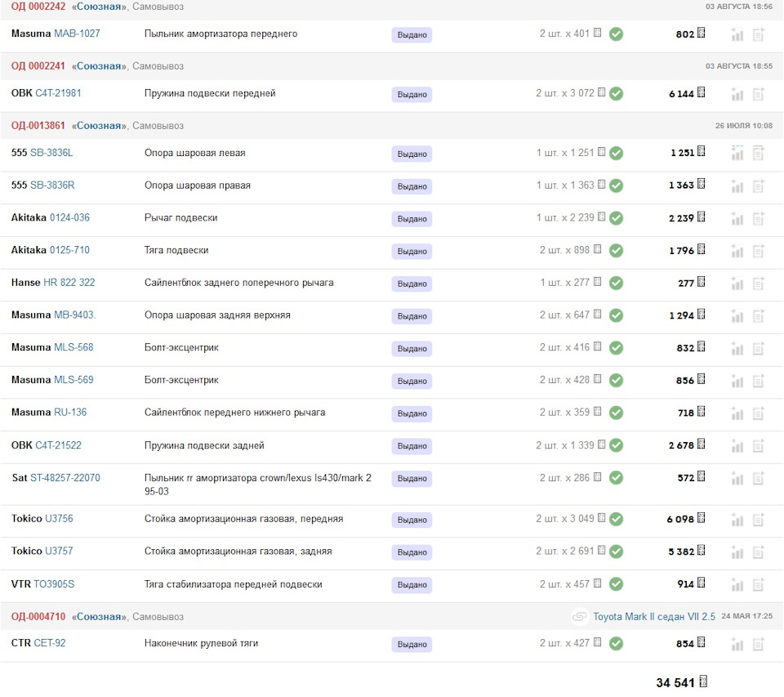
Task: Open the Toyota Mark II седан VII 2.5 link
Action: (653, 617)
